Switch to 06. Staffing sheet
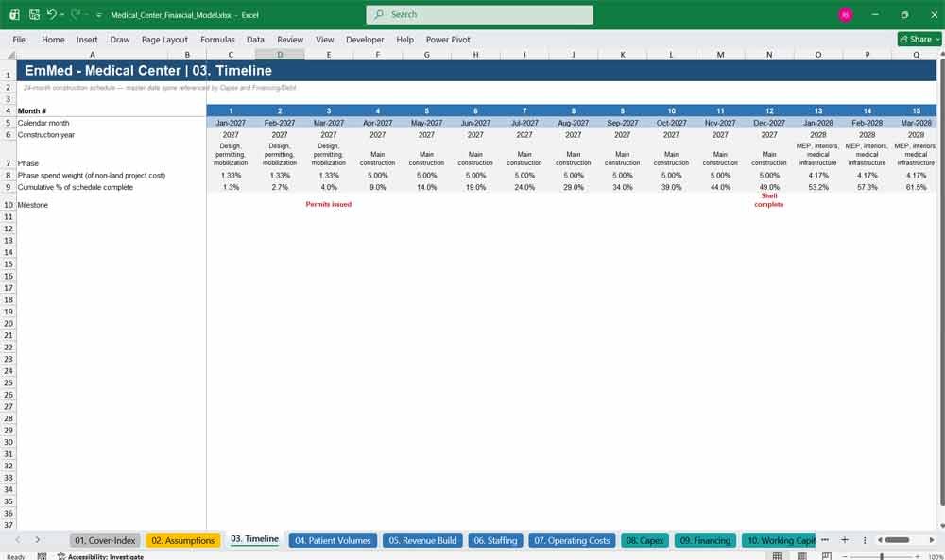Screen dimensions: 945x560 pyautogui.click(x=495, y=540)
